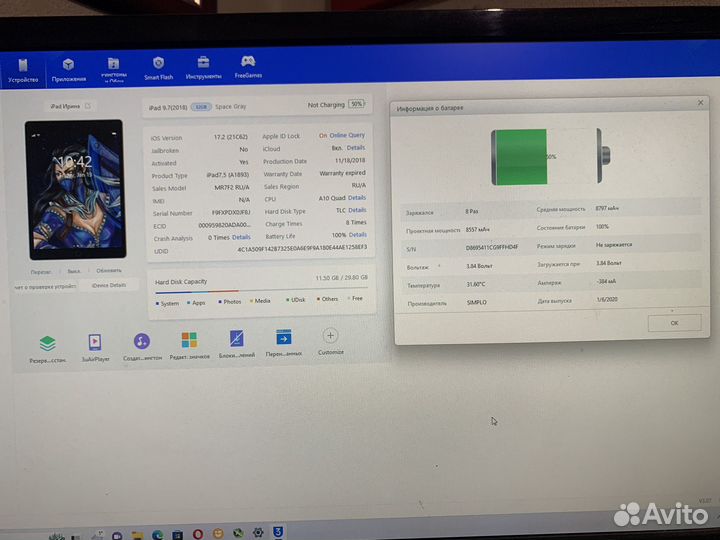Click the iPad7,5 (A1893) product type value
This screenshot has width=720, height=540.
tap(227, 175)
